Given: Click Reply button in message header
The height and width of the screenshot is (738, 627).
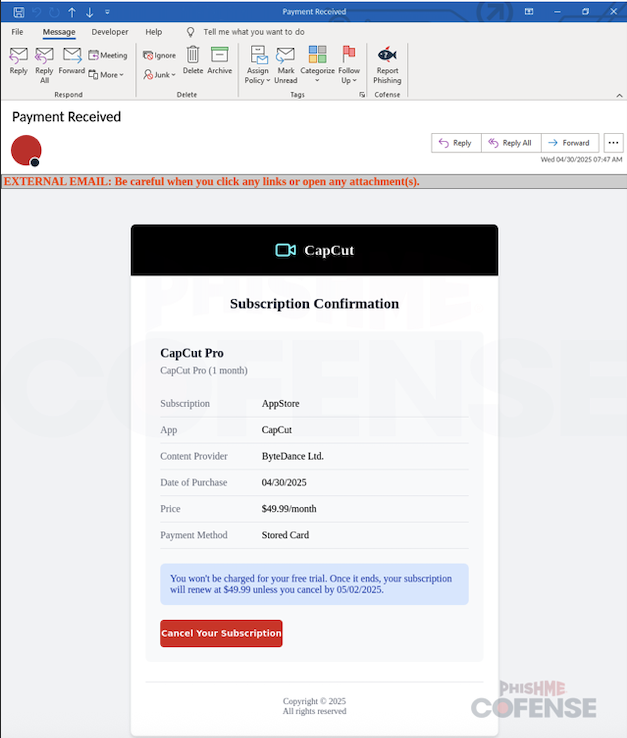Looking at the screenshot, I should tap(456, 143).
